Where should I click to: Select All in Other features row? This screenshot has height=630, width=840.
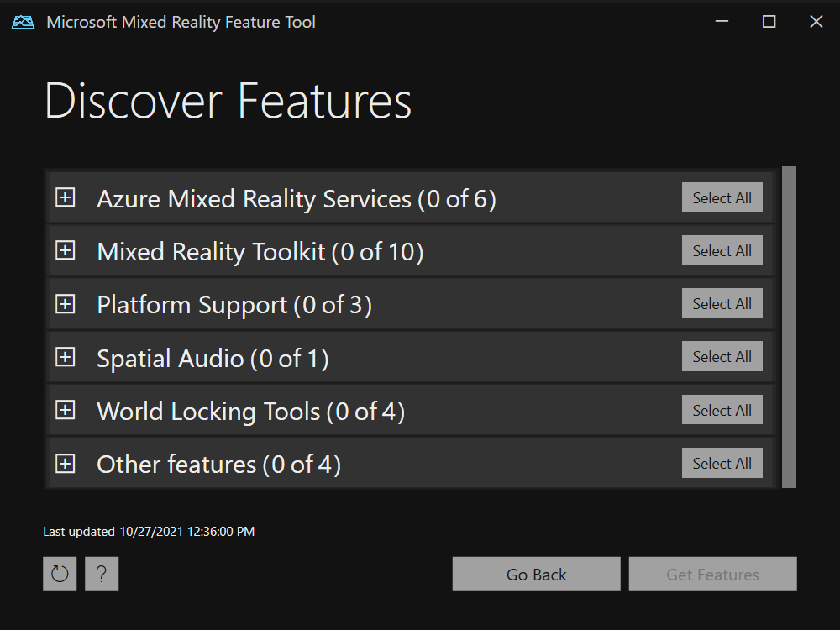[x=722, y=464]
